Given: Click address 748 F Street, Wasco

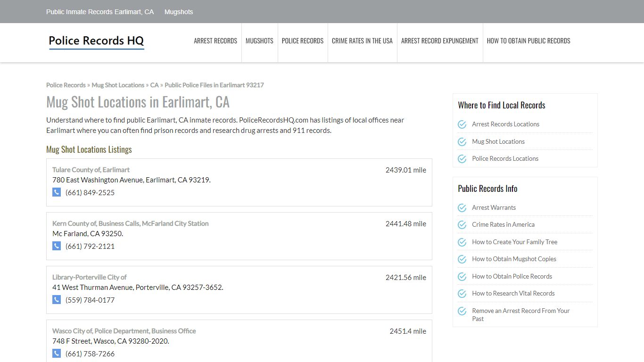Looking at the screenshot, I should point(111,341).
